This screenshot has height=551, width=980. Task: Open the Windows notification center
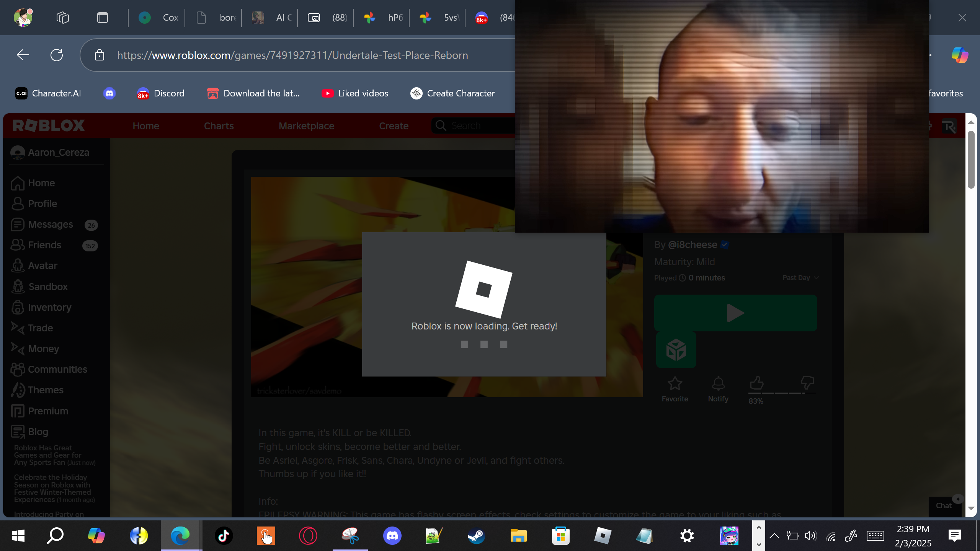click(x=955, y=536)
